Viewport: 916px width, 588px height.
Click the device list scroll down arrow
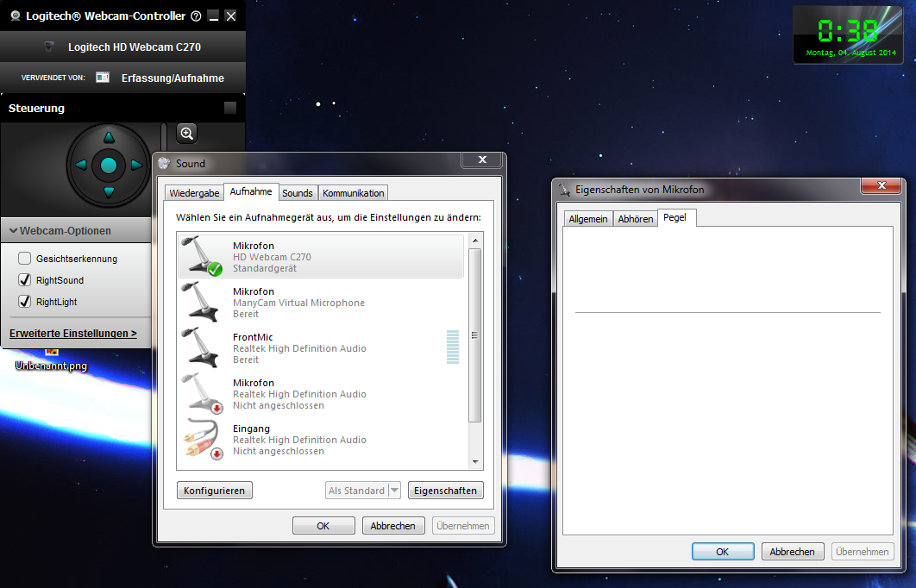[x=475, y=462]
